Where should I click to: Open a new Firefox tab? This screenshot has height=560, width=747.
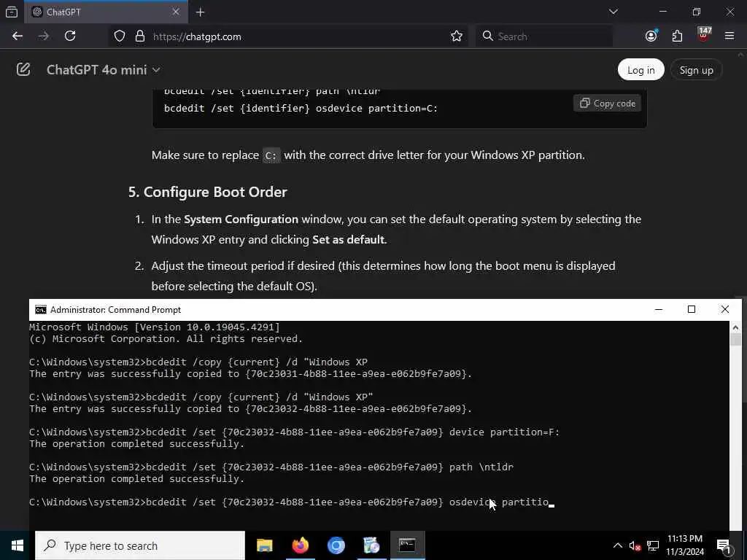coord(201,12)
